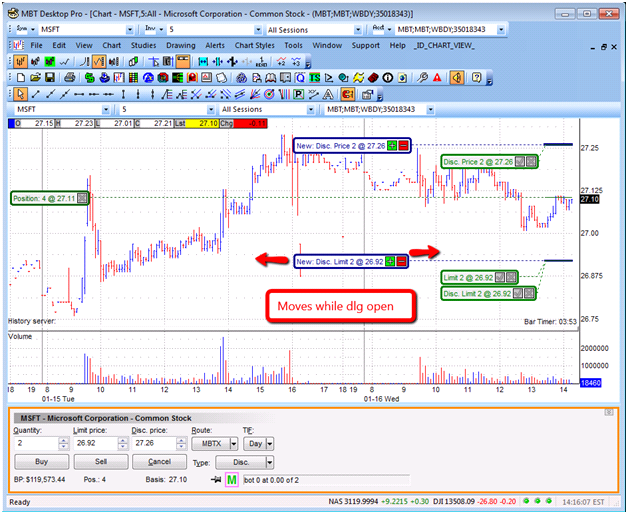Open the Route MBTX dropdown
The image size is (628, 514).
pos(233,443)
